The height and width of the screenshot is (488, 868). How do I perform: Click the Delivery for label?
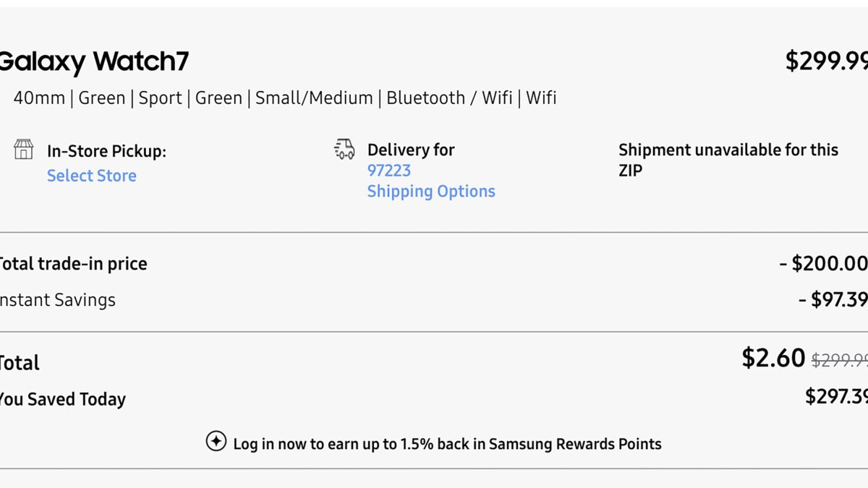411,150
